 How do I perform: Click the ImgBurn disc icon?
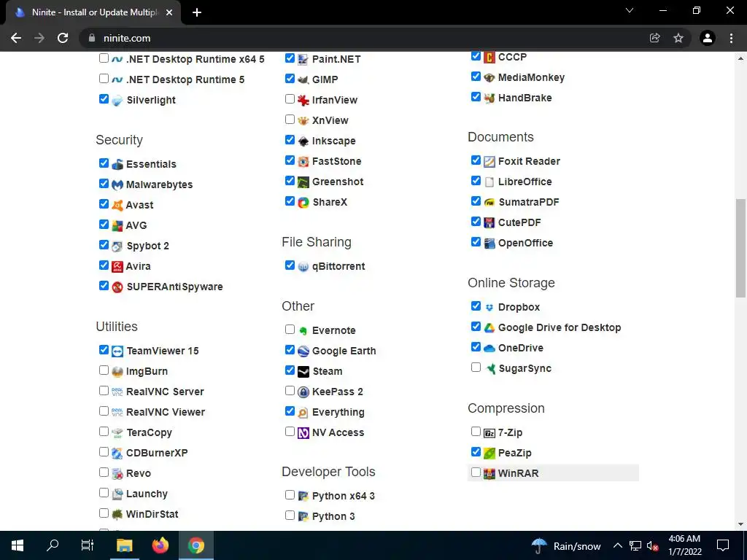click(117, 372)
